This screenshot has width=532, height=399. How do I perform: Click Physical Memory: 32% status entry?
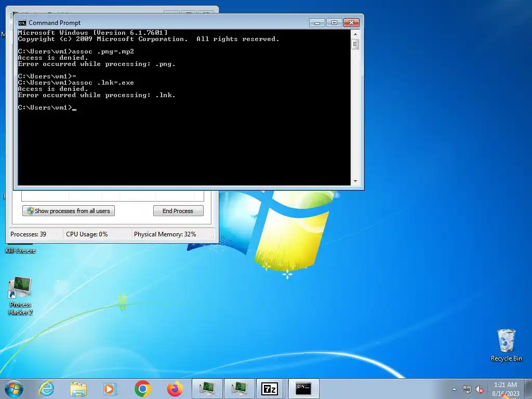point(165,234)
